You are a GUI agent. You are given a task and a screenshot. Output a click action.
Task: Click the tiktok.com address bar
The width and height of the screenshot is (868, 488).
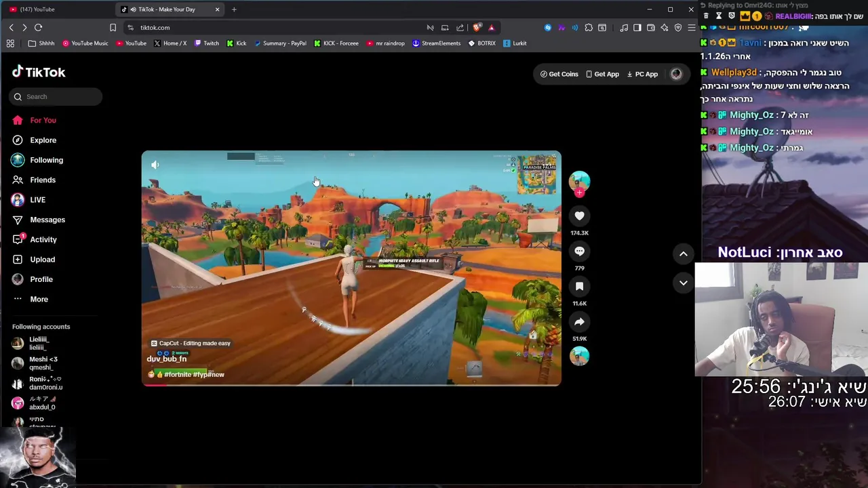tap(271, 28)
